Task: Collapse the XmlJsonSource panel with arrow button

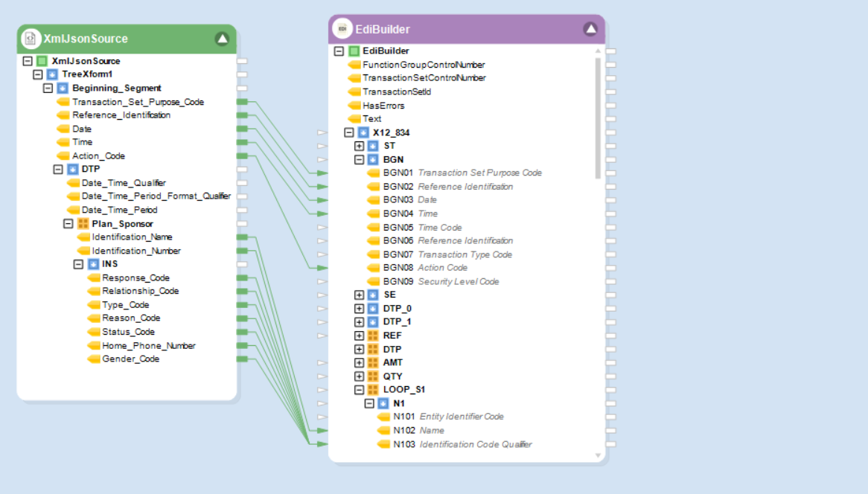Action: (x=222, y=39)
